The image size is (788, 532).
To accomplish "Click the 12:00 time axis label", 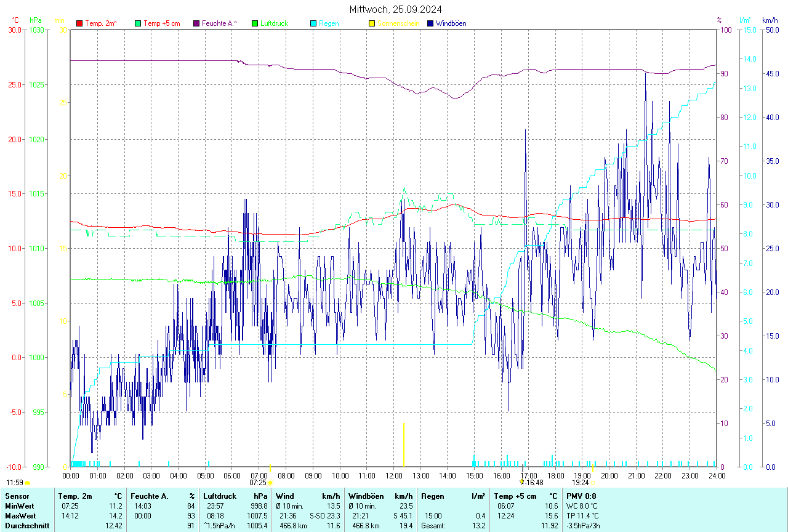I will click(393, 475).
